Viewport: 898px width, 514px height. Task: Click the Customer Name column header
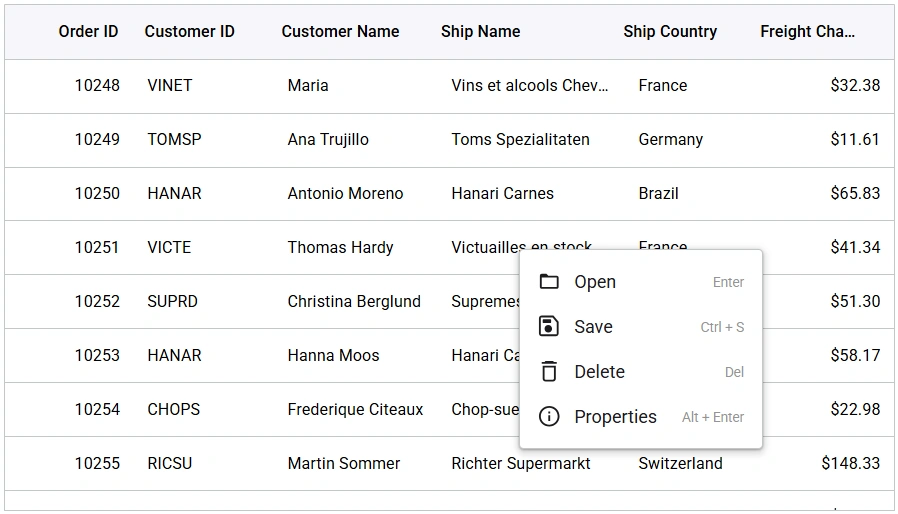pos(340,31)
